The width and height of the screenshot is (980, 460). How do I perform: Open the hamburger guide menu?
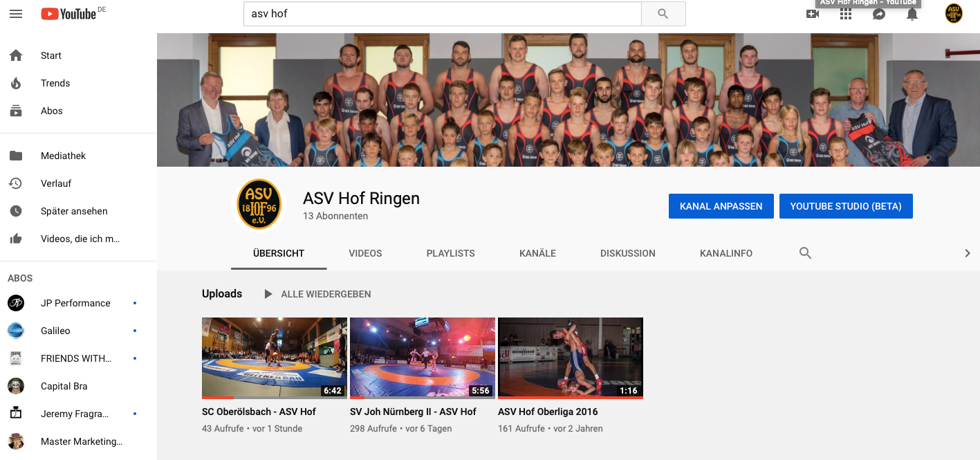(x=15, y=14)
